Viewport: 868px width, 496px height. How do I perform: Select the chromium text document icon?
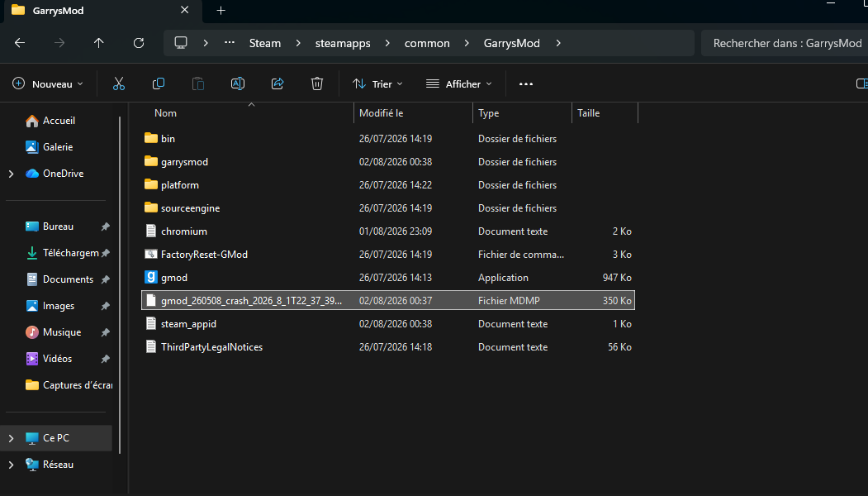[x=150, y=231]
